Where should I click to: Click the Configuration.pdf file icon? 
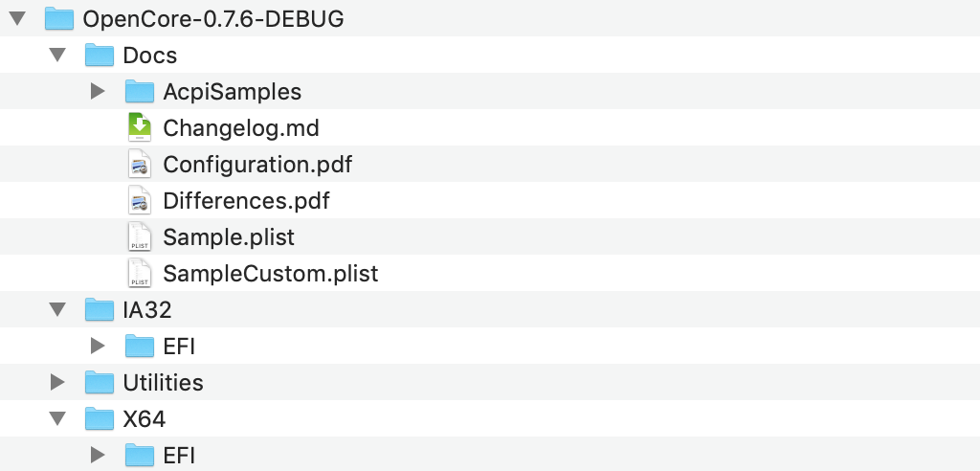[x=140, y=165]
